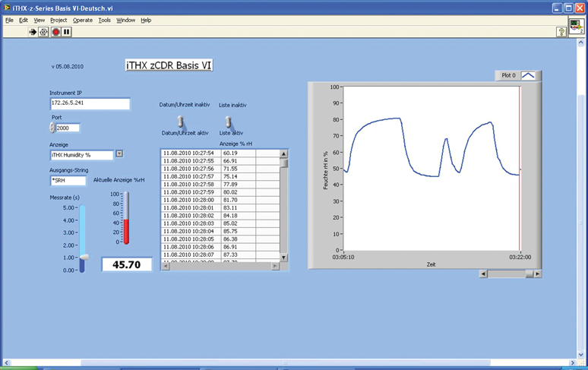Select row 11.08.2010 10:28:05
Image resolution: width=588 pixels, height=370 pixels.
point(220,239)
